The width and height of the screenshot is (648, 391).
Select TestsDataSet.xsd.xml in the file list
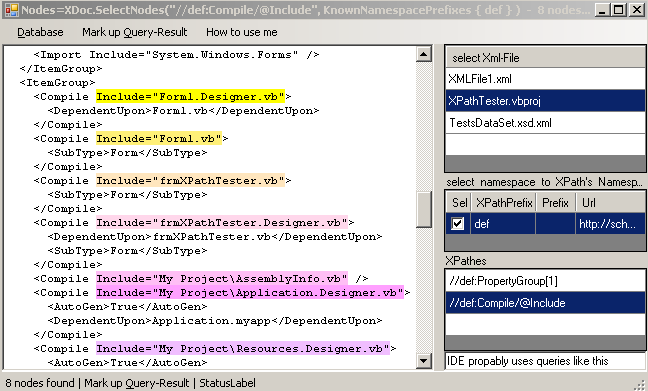coord(545,123)
